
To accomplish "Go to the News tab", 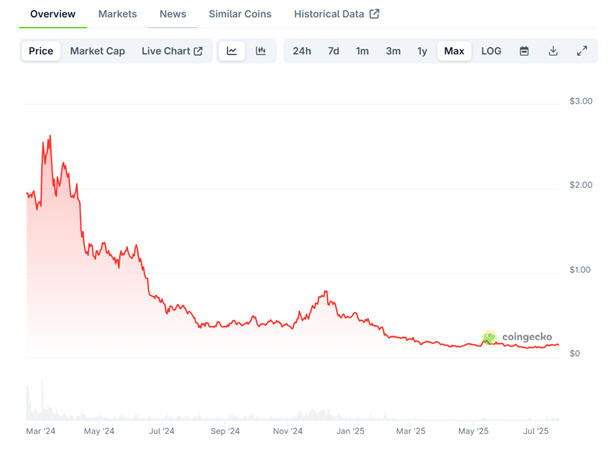I will (172, 14).
